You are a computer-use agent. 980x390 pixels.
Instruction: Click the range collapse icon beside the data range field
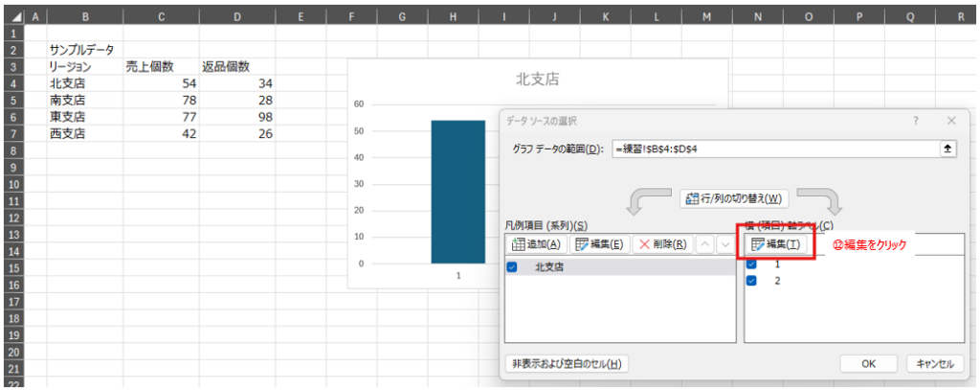(947, 149)
